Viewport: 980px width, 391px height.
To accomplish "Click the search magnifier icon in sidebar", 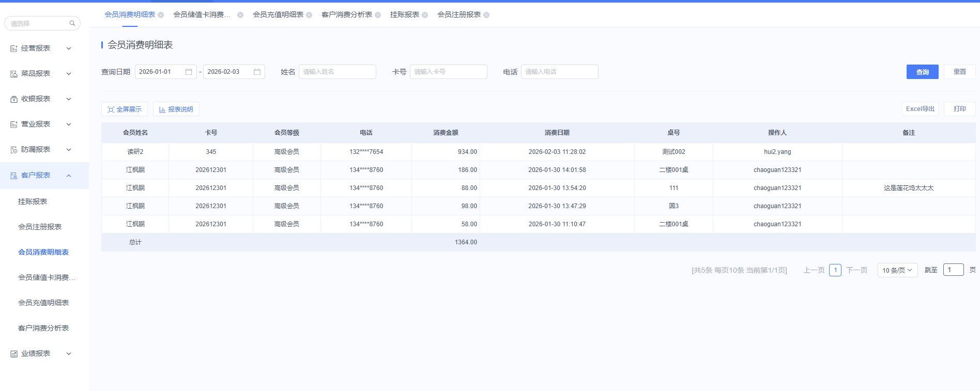I will (72, 23).
